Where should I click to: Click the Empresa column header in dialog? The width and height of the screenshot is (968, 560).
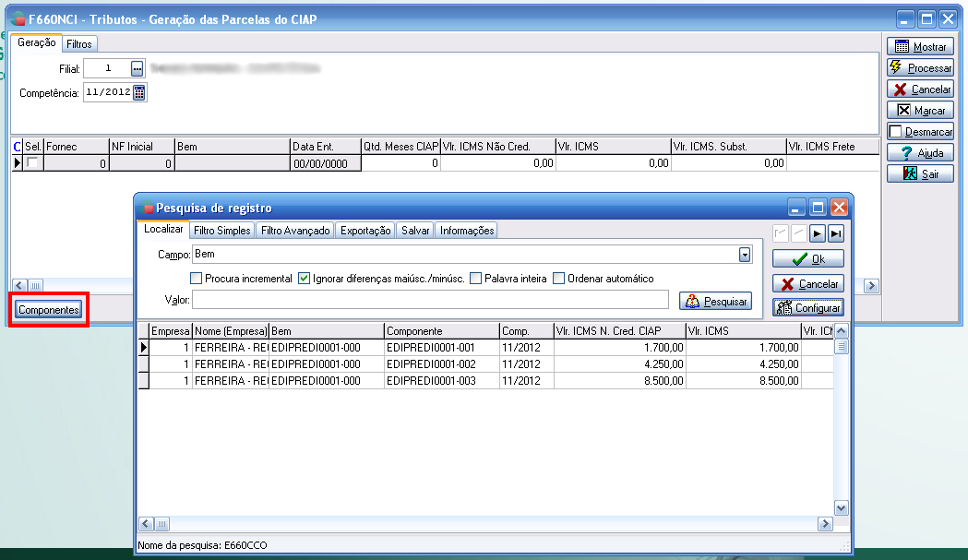[x=171, y=331]
